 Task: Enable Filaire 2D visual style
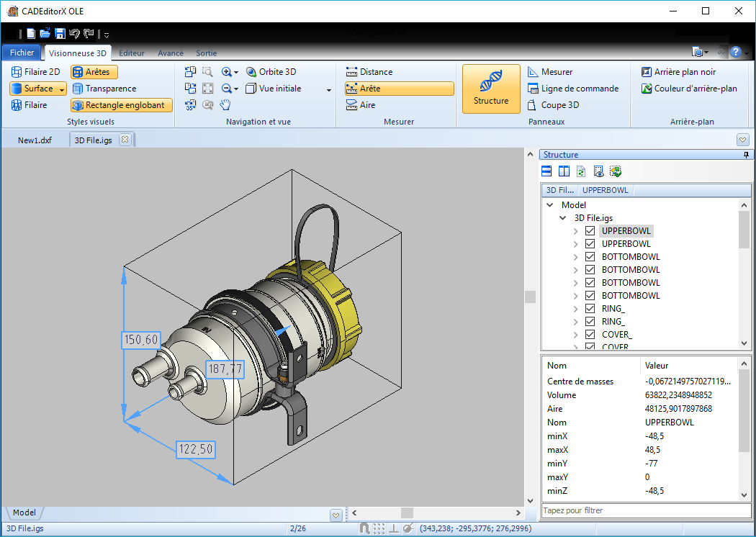point(36,72)
